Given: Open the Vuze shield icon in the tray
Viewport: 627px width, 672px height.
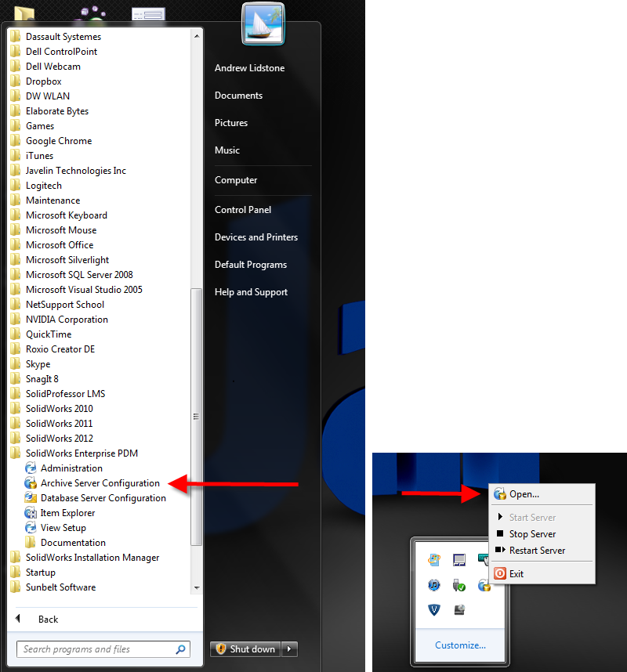Looking at the screenshot, I should (434, 610).
